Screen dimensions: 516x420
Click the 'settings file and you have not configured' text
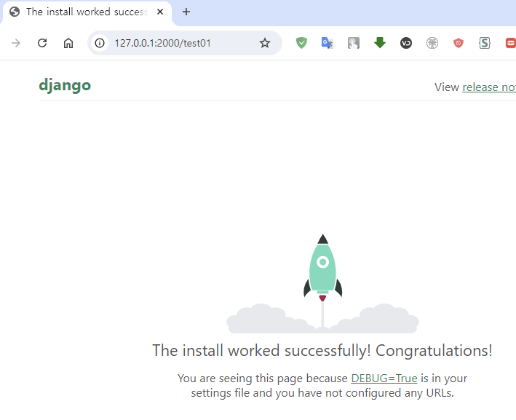pyautogui.click(x=269, y=393)
